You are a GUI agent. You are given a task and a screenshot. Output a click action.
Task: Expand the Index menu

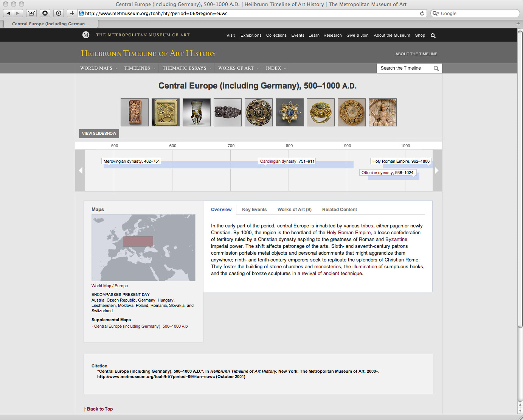[x=276, y=68]
